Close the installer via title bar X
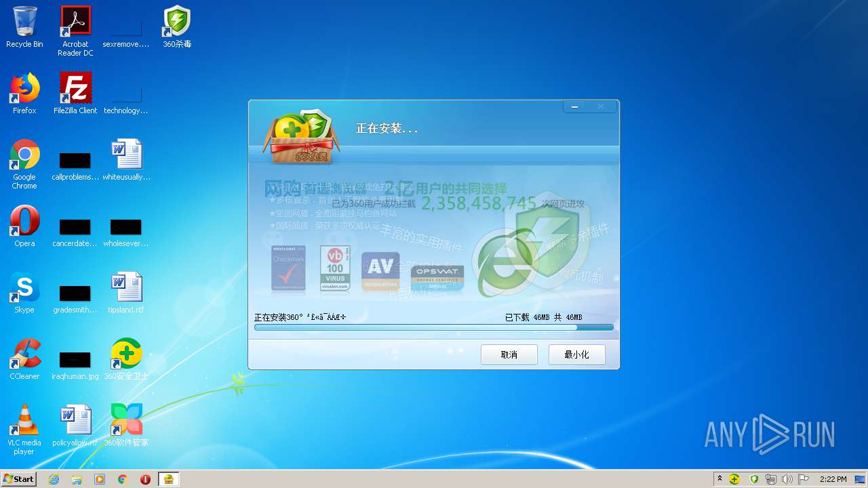Viewport: 868px width, 488px height. [x=601, y=106]
